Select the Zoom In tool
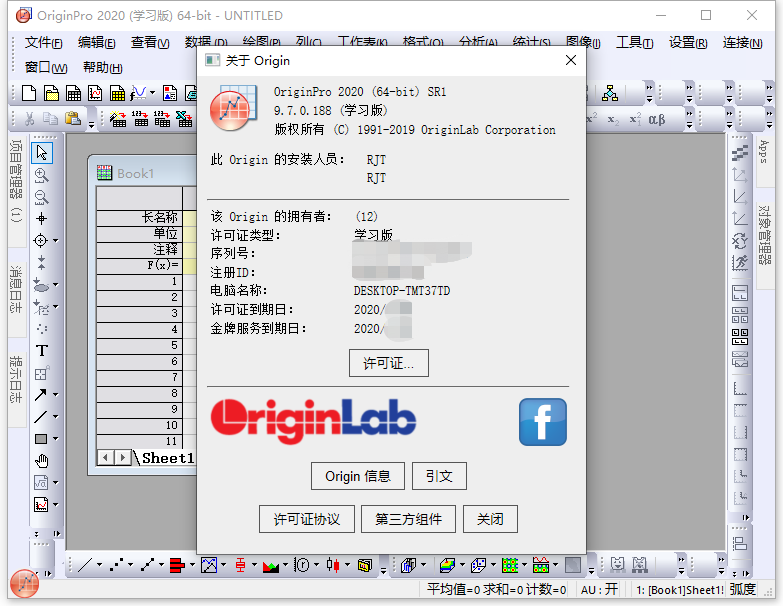Screen dimensions: 783x606 (41, 175)
